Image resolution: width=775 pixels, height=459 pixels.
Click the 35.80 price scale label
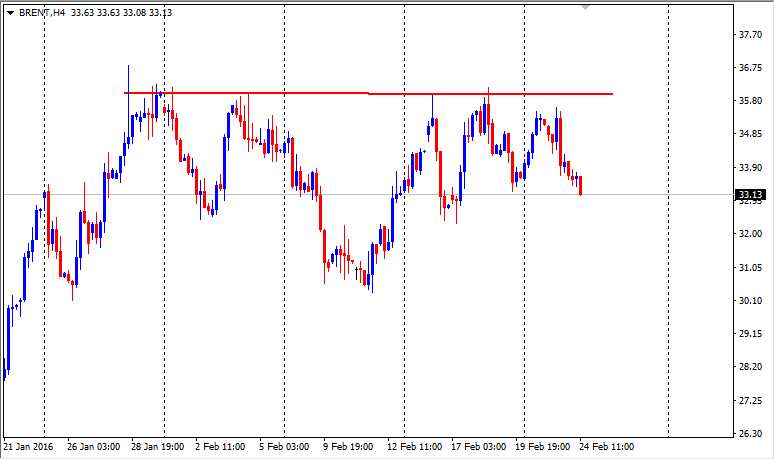(x=750, y=101)
